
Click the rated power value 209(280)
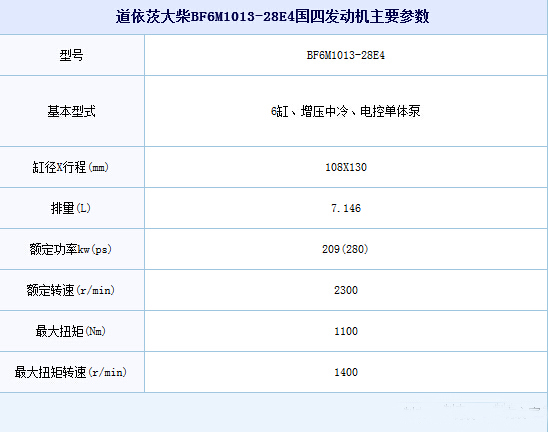pos(345,249)
